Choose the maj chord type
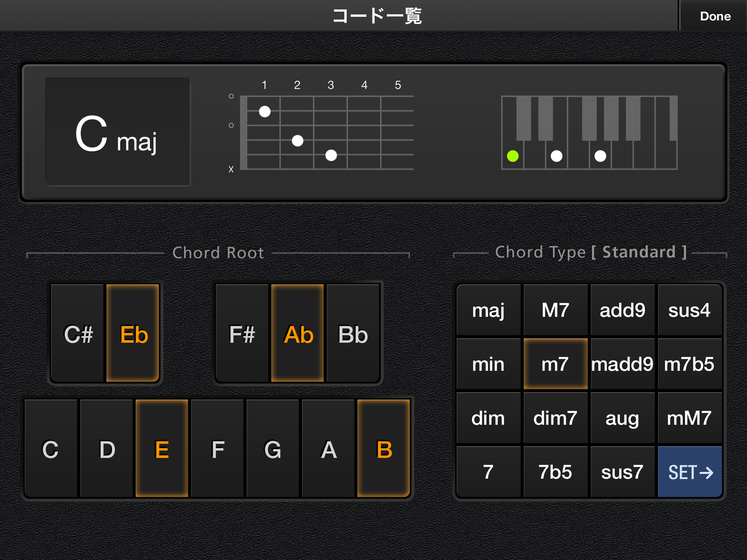Image resolution: width=747 pixels, height=560 pixels. click(488, 310)
